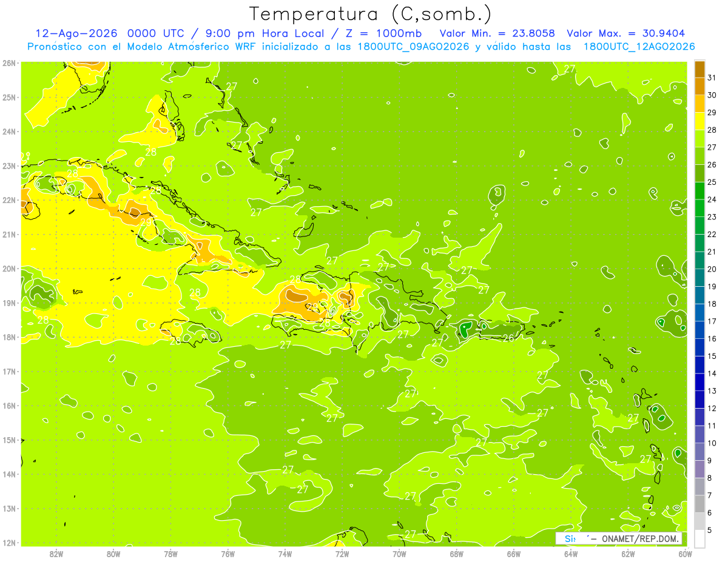Click valid-until time '1800UTC_12AGO2026'

(639, 47)
